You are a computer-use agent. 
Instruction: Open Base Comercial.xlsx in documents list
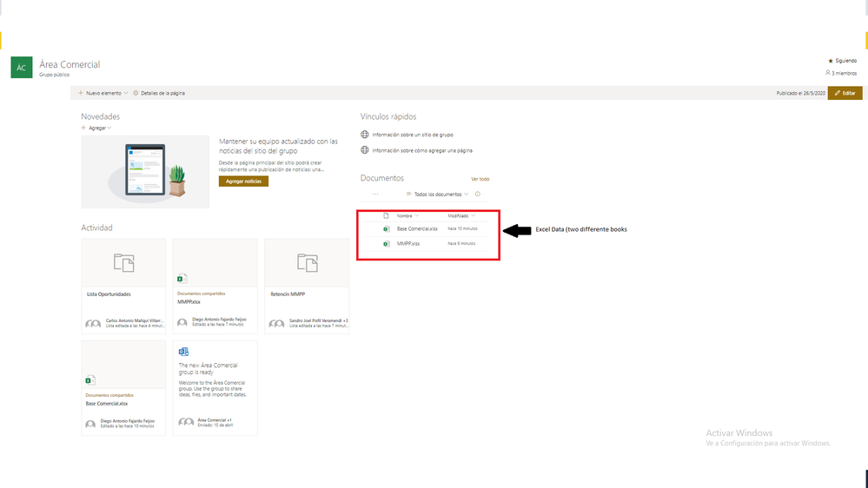pos(417,228)
